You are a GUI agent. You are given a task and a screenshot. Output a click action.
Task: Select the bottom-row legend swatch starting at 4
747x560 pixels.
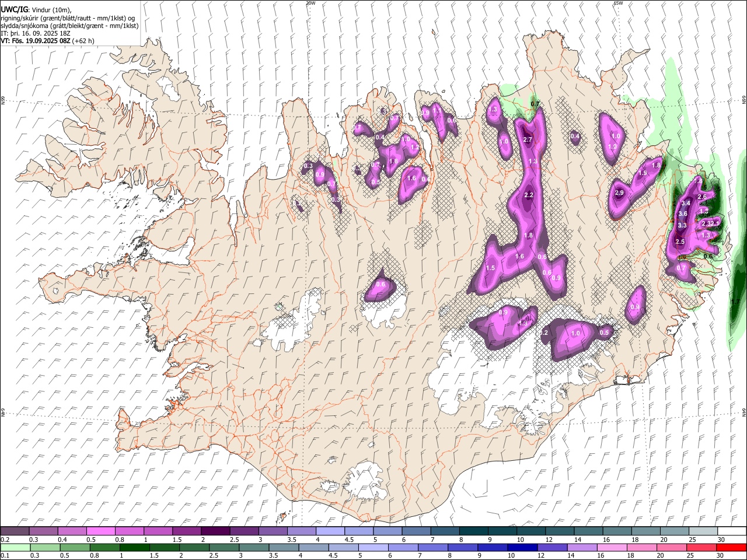pos(314,547)
